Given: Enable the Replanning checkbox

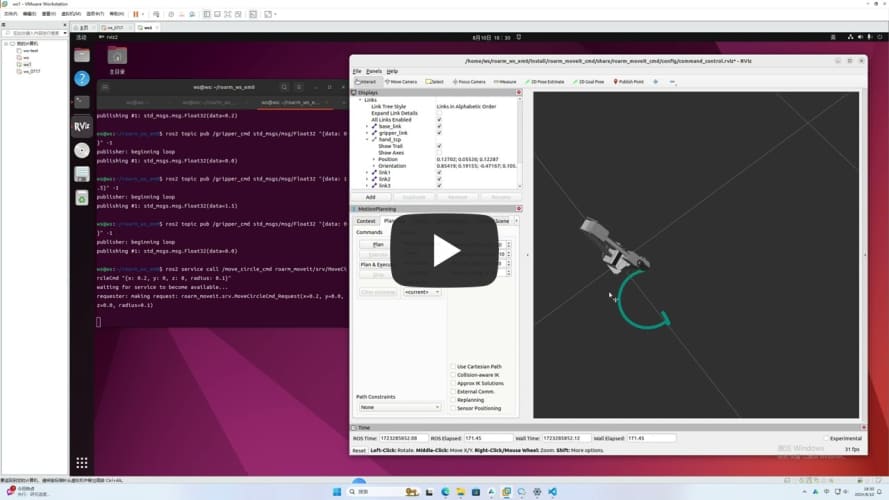Looking at the screenshot, I should coord(453,400).
